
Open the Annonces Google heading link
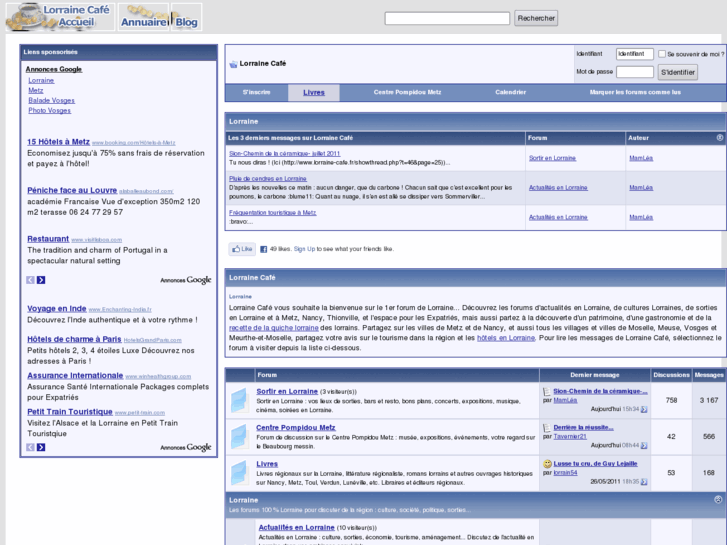pos(54,69)
